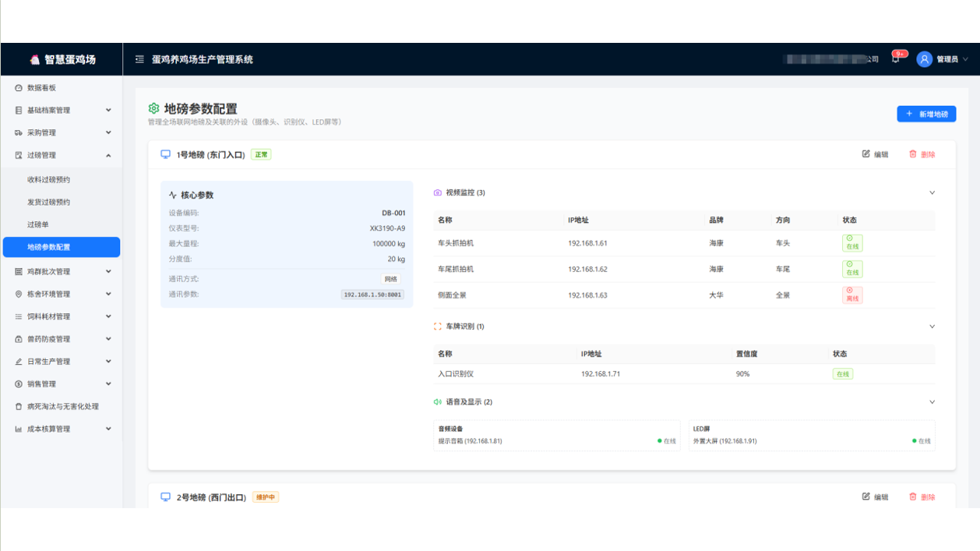Click the administrator avatar icon
Image resolution: width=980 pixels, height=551 pixels.
click(x=924, y=59)
